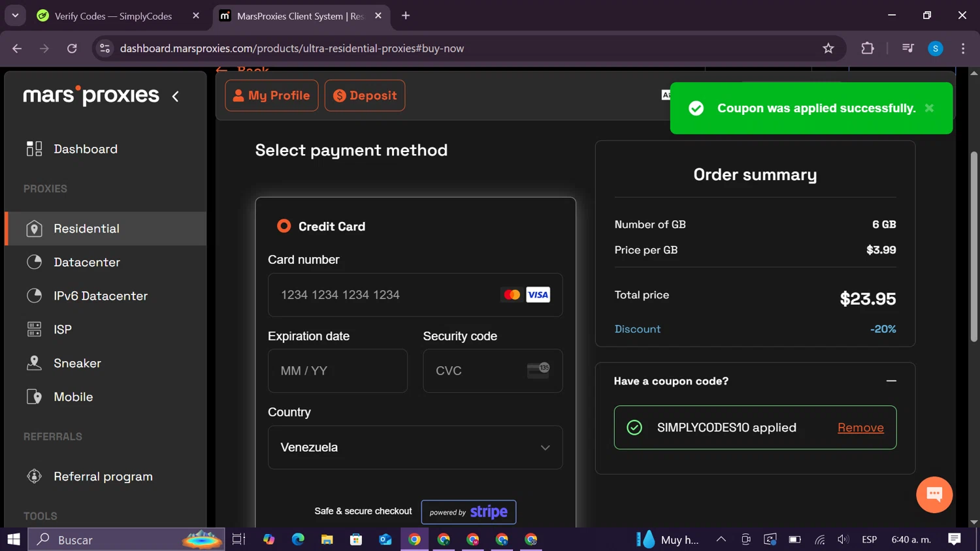Dismiss the coupon success notification
980x551 pixels.
[929, 108]
